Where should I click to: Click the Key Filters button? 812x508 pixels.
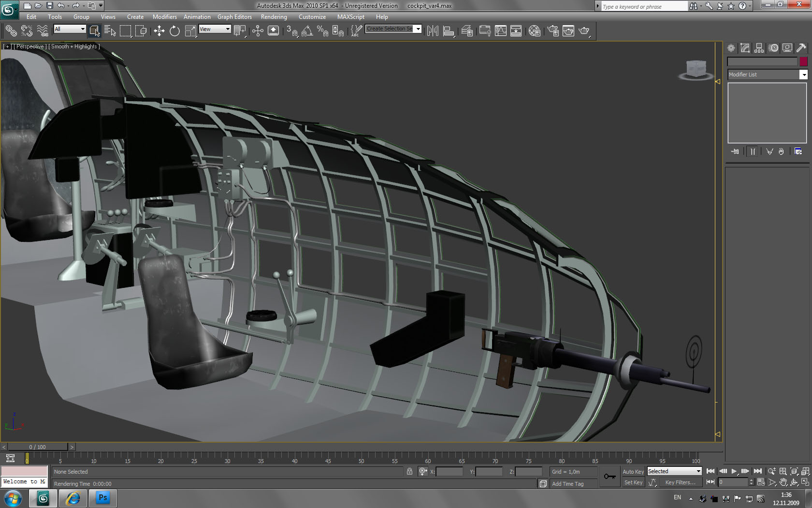tap(680, 482)
